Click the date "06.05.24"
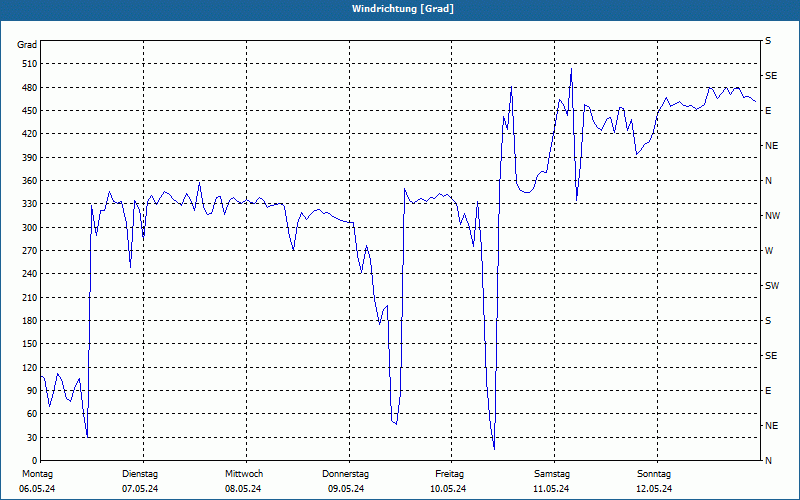800x500 pixels. (x=37, y=489)
